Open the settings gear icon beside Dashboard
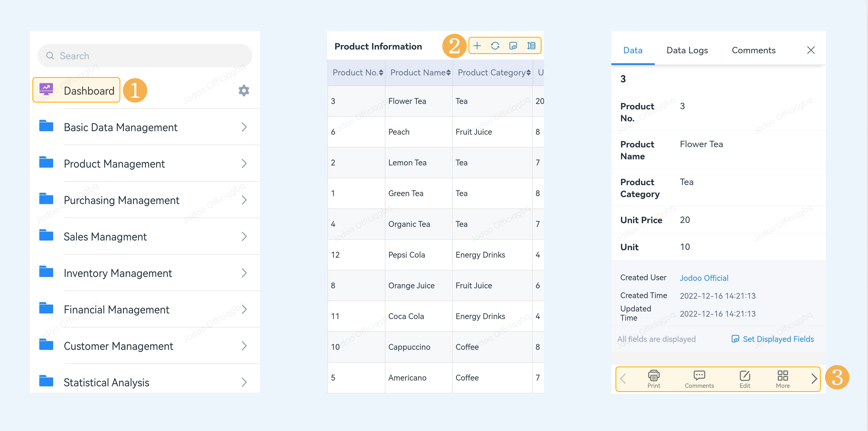The height and width of the screenshot is (431, 868). pos(244,90)
